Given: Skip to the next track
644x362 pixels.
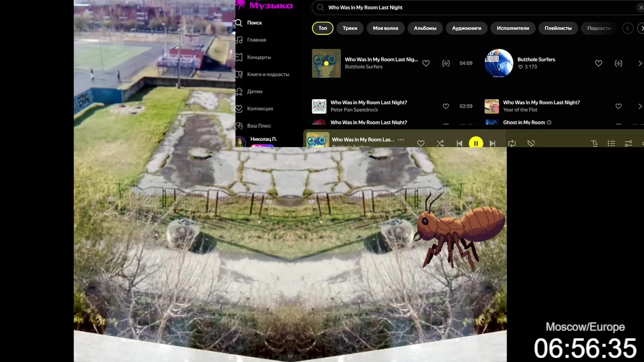Looking at the screenshot, I should (493, 143).
